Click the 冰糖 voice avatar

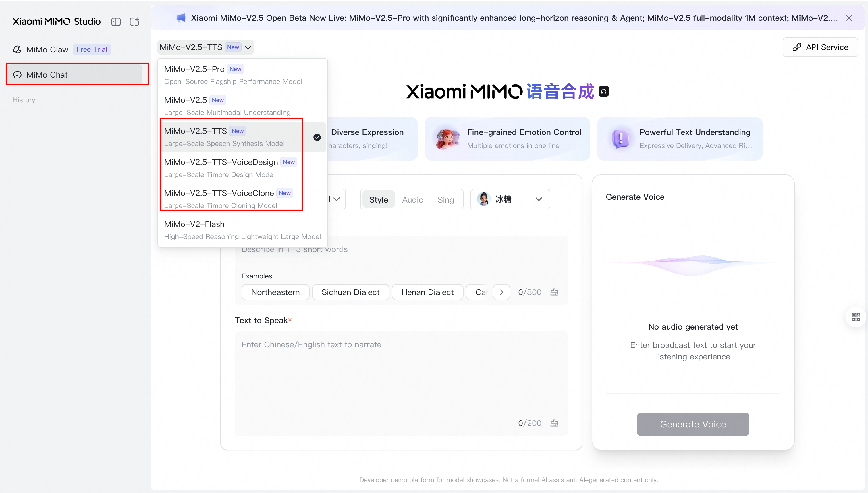484,199
